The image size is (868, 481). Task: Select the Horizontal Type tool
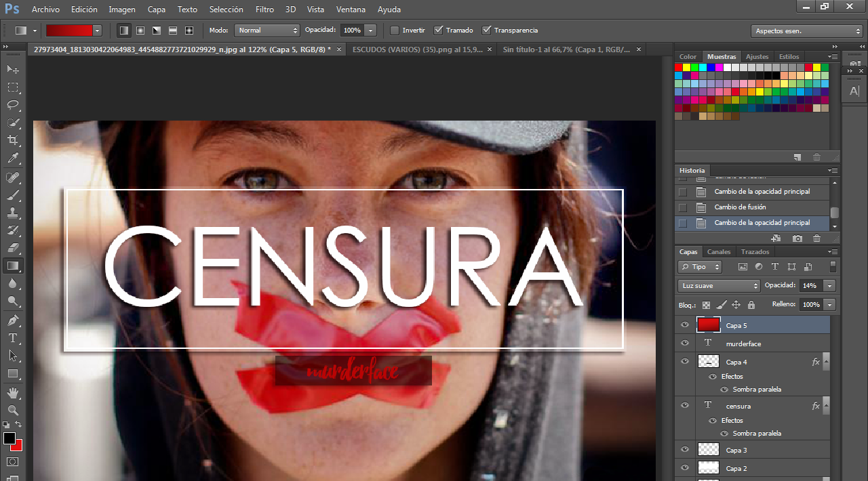[x=12, y=338]
